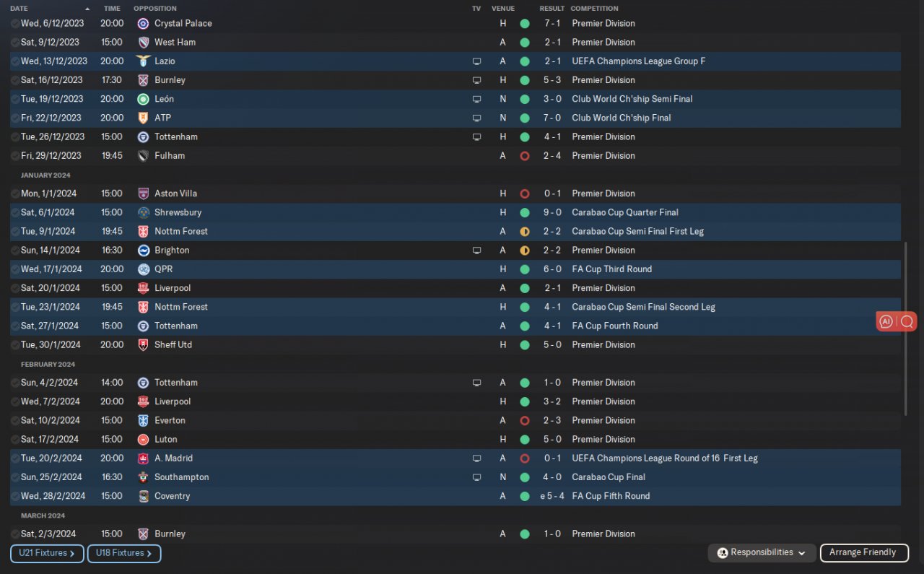
Task: Open the Responsibilities dropdown
Action: [762, 552]
